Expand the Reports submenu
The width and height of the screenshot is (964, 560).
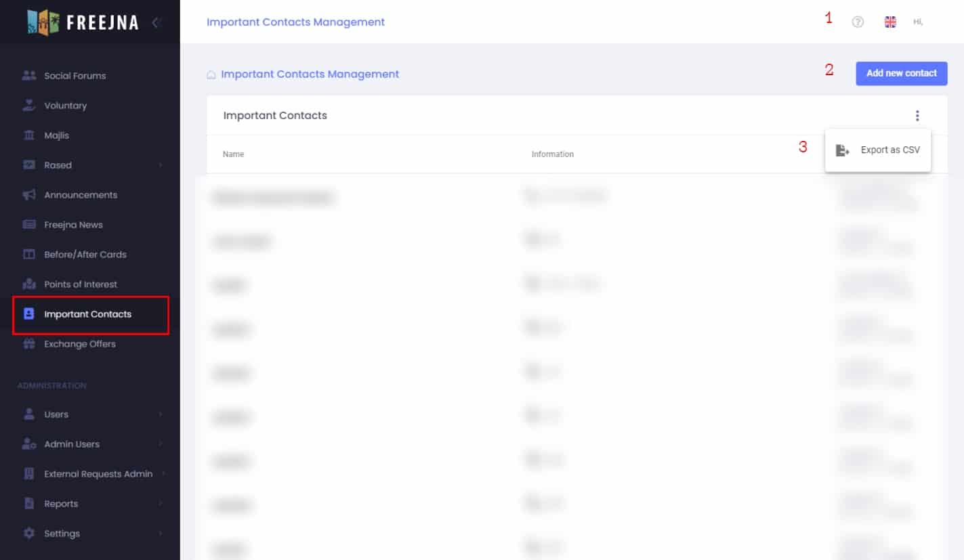click(x=161, y=504)
